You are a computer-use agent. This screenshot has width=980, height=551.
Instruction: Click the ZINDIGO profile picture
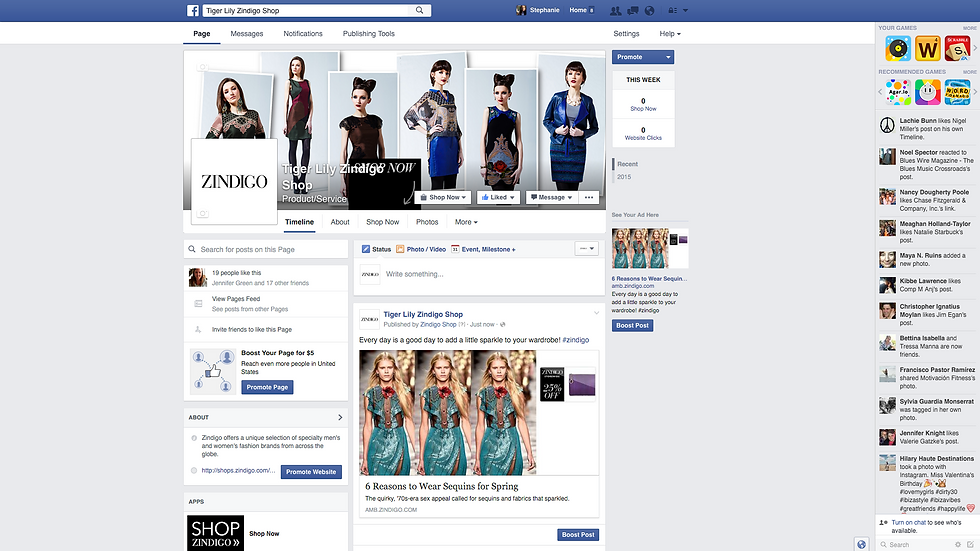[x=234, y=181]
